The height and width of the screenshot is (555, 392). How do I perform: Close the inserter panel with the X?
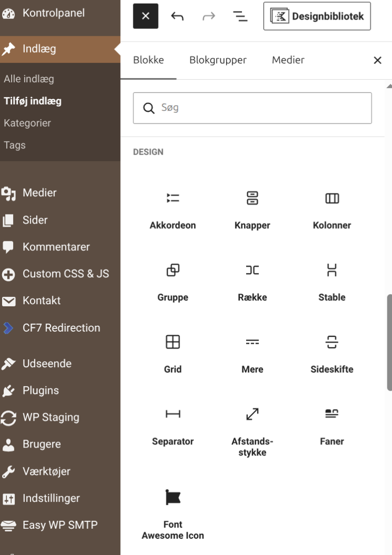pos(377,60)
